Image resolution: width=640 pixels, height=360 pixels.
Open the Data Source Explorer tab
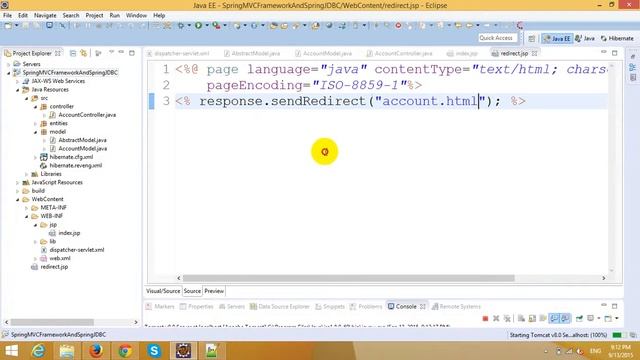coord(280,307)
